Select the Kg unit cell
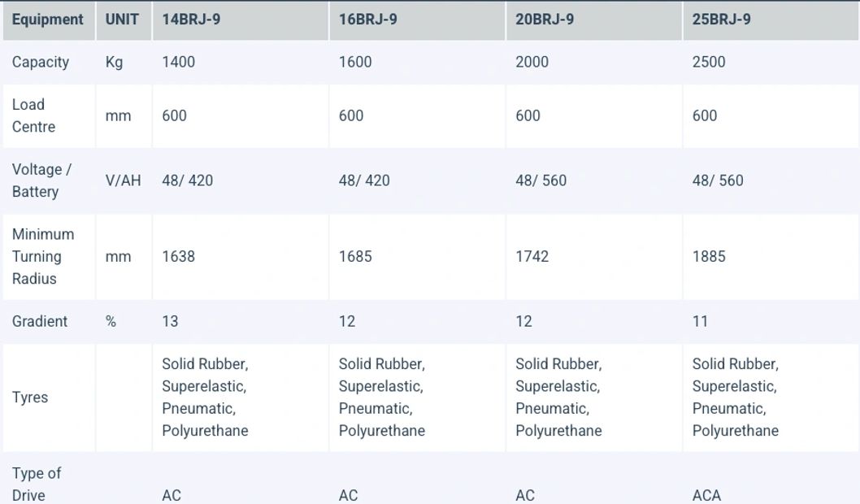This screenshot has width=860, height=504. pyautogui.click(x=114, y=62)
